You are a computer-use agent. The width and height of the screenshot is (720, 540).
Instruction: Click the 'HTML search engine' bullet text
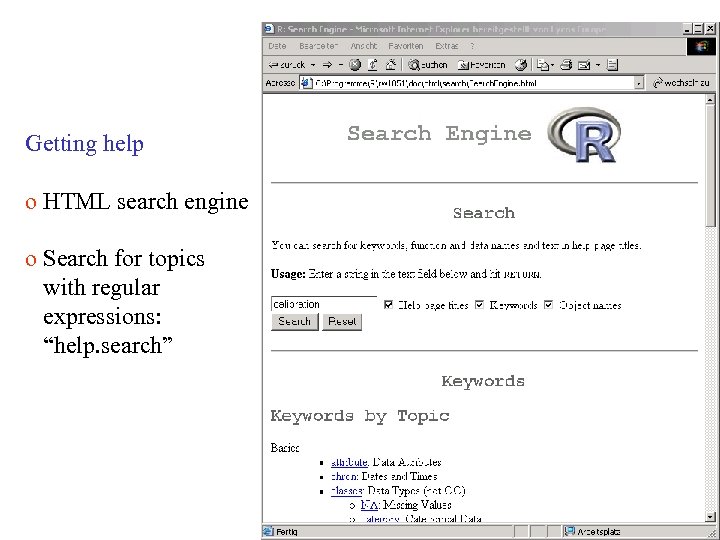tap(146, 202)
